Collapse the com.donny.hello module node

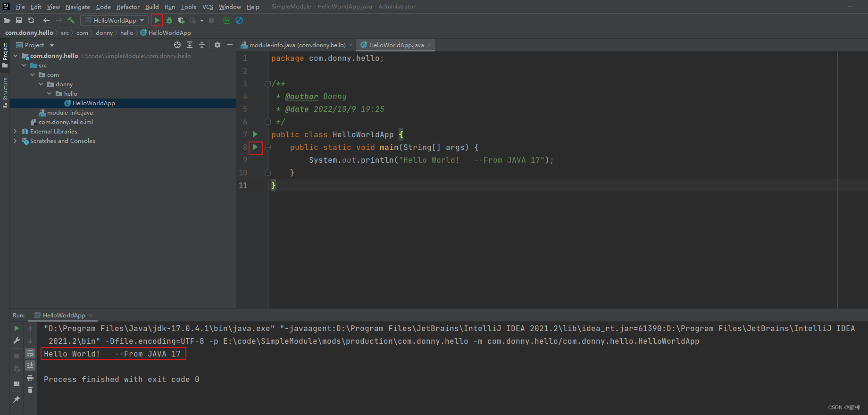coord(16,56)
